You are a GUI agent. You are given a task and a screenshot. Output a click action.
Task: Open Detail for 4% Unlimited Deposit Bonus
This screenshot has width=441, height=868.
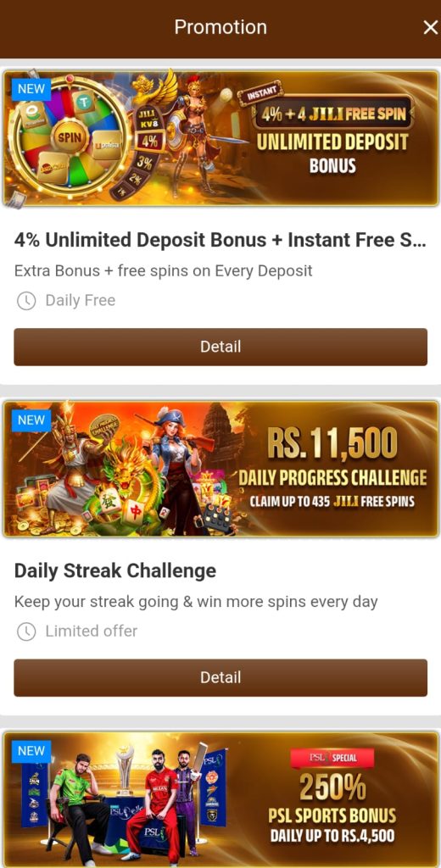[x=220, y=347]
